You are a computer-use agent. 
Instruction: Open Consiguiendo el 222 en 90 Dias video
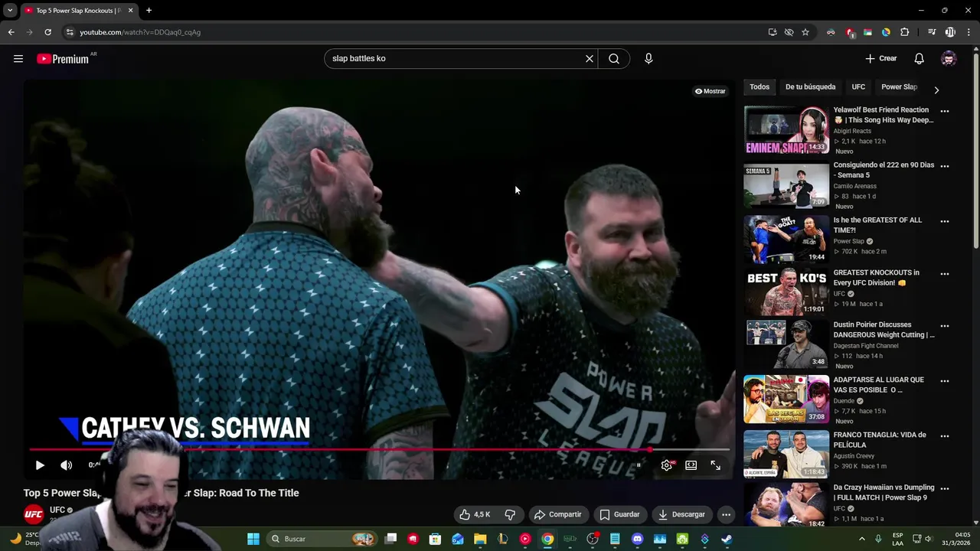coord(786,185)
